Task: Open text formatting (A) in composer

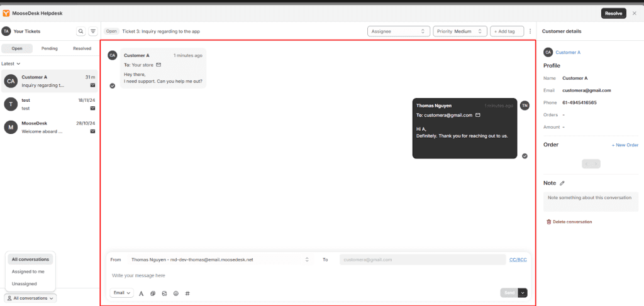Action: [142, 293]
